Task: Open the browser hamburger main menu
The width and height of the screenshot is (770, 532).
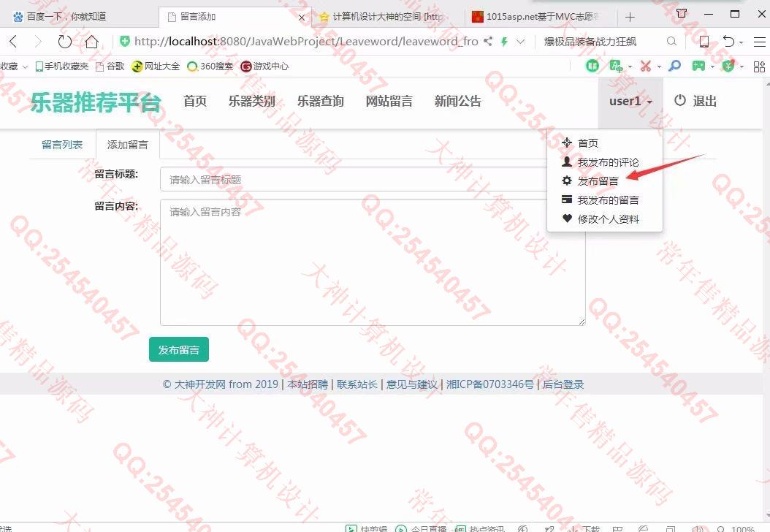Action: [759, 41]
